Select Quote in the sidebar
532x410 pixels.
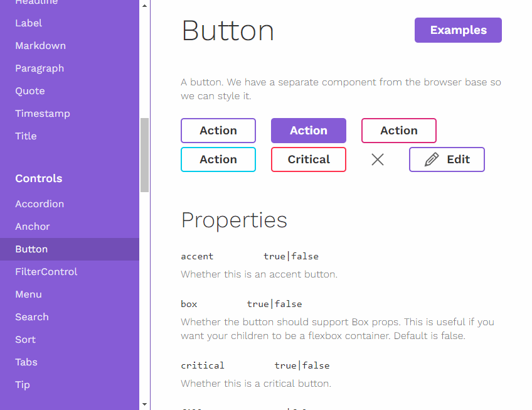[70, 91]
